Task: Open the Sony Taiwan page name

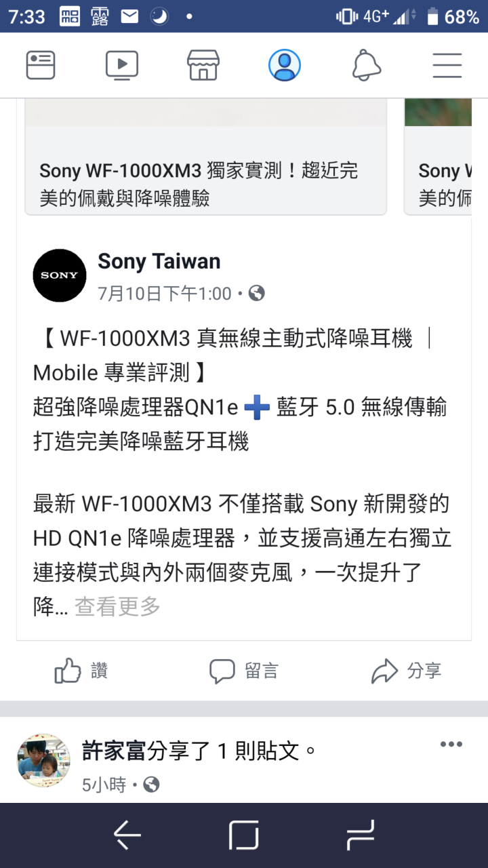Action: [159, 261]
